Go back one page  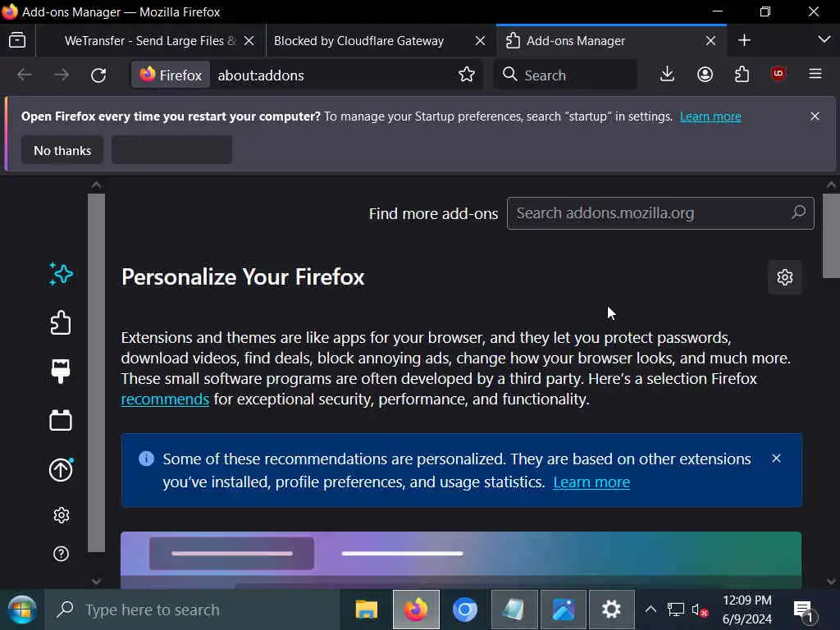25,75
